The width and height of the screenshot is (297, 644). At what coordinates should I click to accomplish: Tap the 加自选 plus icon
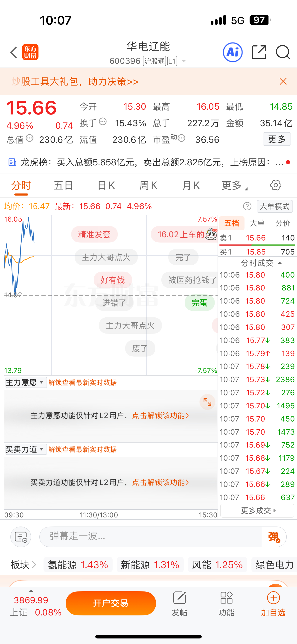273,604
